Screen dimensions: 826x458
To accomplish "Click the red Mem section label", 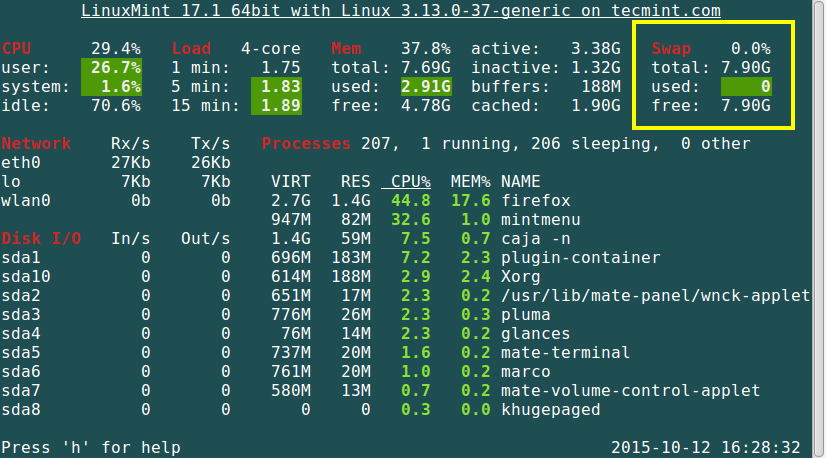I will click(346, 48).
